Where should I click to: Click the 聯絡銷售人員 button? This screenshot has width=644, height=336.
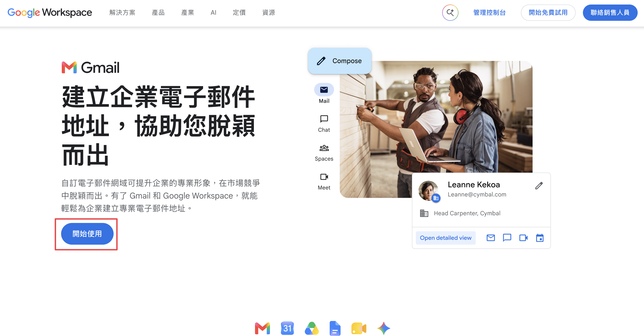610,12
